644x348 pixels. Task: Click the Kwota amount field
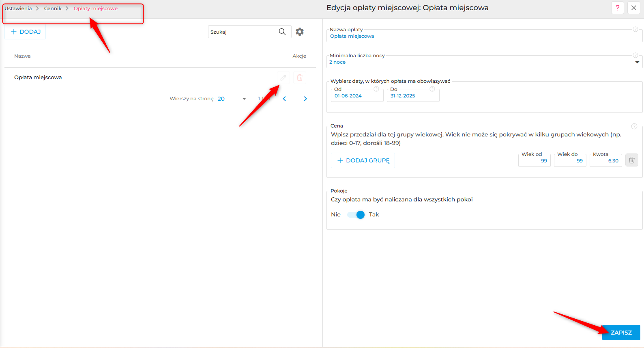tap(606, 160)
